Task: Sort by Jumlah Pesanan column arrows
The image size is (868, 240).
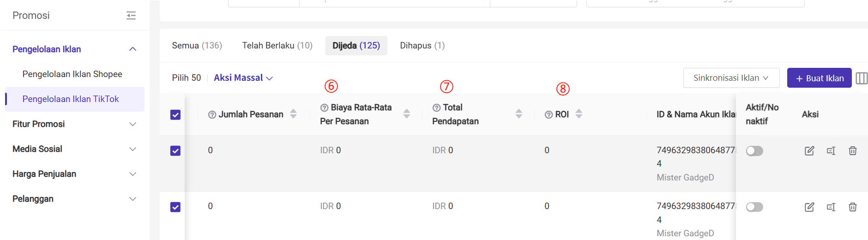Action: click(x=293, y=114)
